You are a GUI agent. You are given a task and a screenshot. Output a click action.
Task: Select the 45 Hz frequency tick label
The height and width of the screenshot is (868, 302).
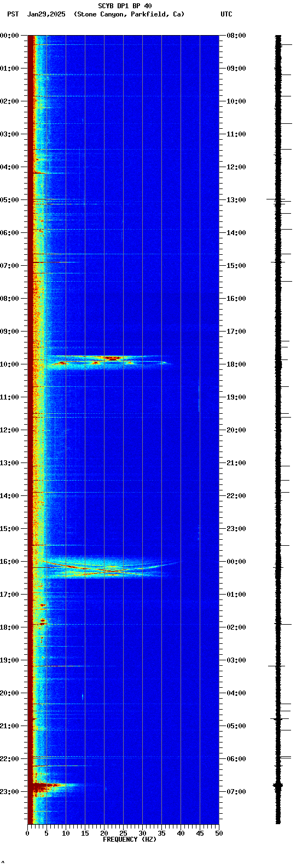coord(200,833)
